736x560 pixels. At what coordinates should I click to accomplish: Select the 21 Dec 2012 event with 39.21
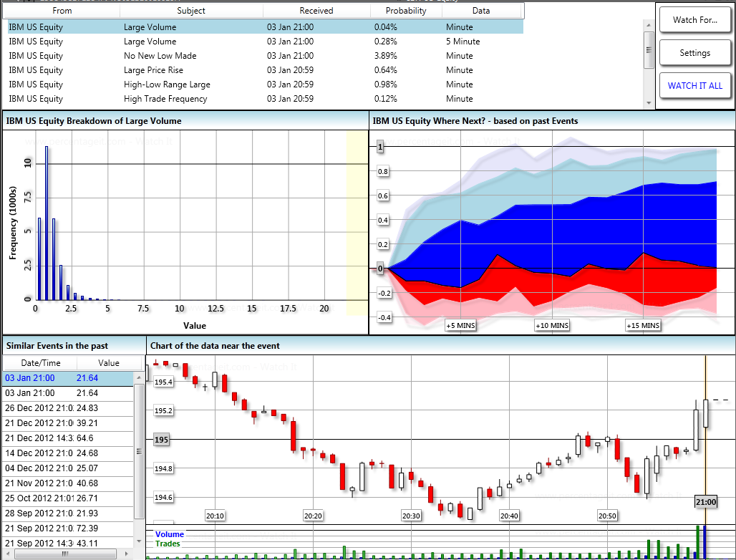click(x=69, y=423)
